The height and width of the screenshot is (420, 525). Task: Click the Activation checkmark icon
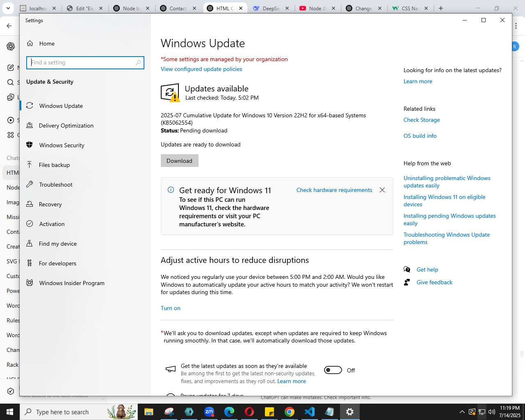pyautogui.click(x=30, y=224)
